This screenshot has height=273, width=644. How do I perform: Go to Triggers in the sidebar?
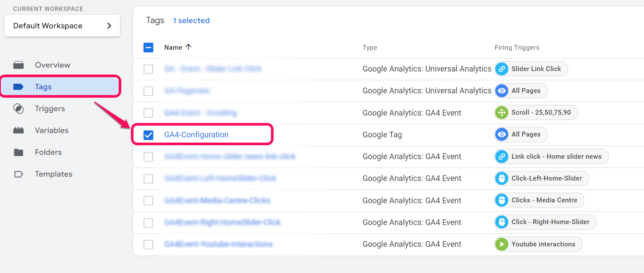click(x=50, y=109)
